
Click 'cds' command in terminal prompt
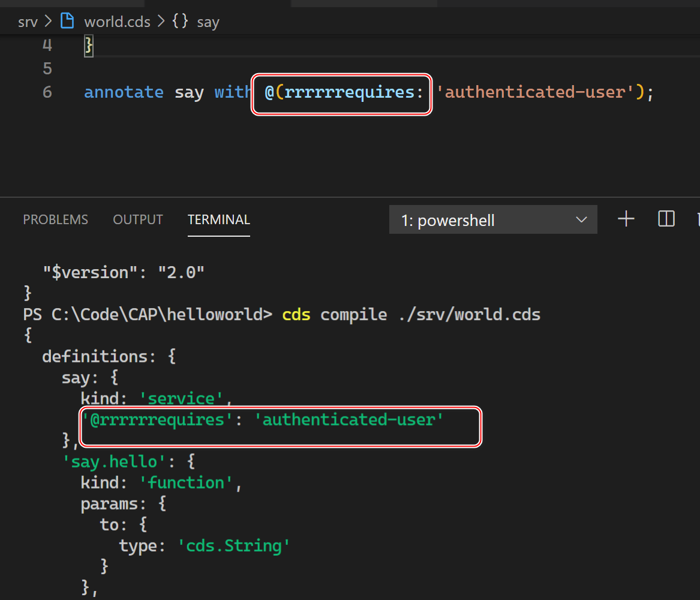click(296, 315)
